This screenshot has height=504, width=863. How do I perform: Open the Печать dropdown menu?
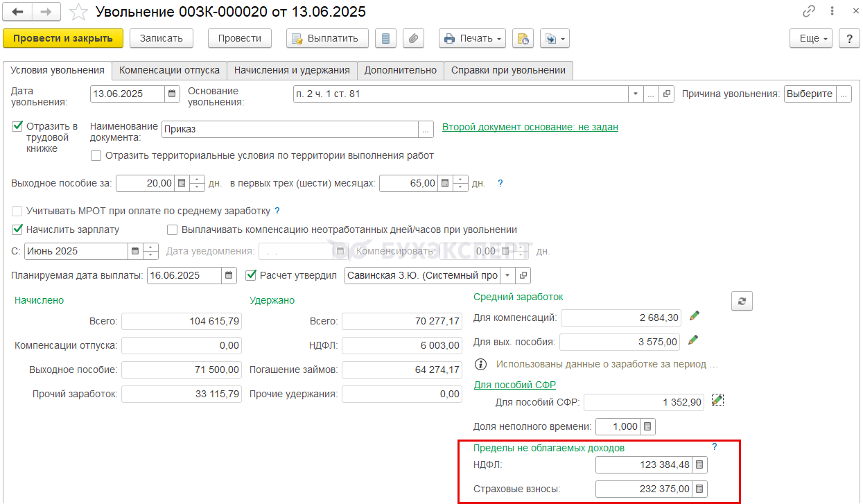(473, 39)
